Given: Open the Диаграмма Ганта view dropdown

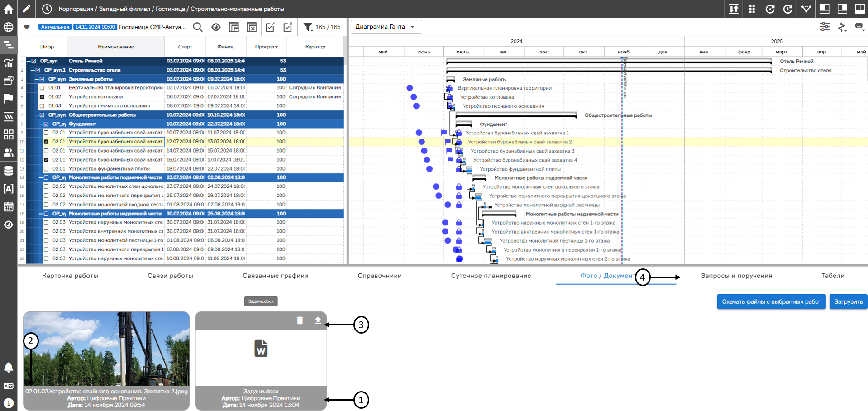Looking at the screenshot, I should [x=386, y=27].
